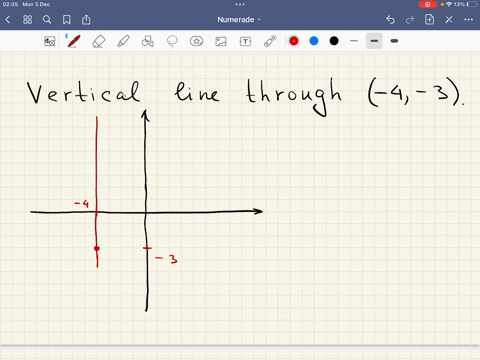Select the laser pointer tool
480x360 pixels.
270,41
